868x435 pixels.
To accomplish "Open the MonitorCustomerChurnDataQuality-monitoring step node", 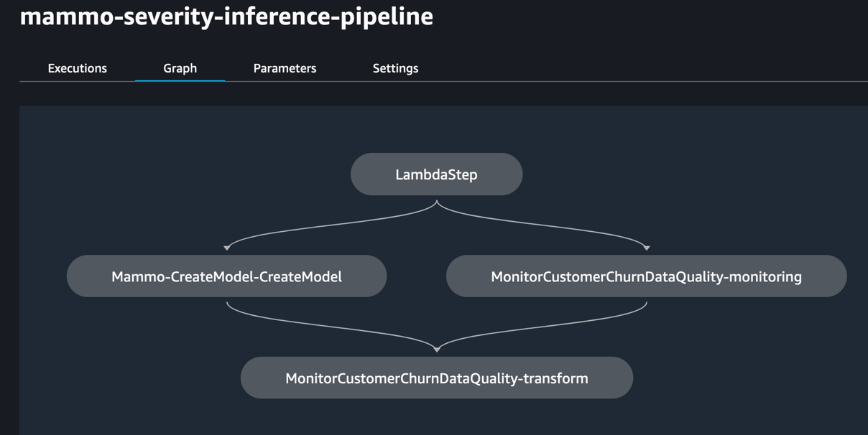I will click(646, 276).
